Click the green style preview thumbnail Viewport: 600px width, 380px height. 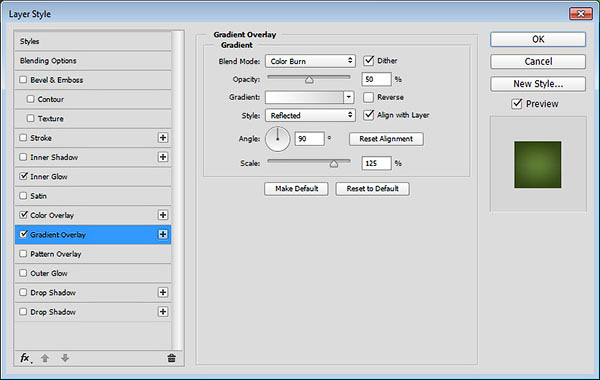[x=538, y=165]
